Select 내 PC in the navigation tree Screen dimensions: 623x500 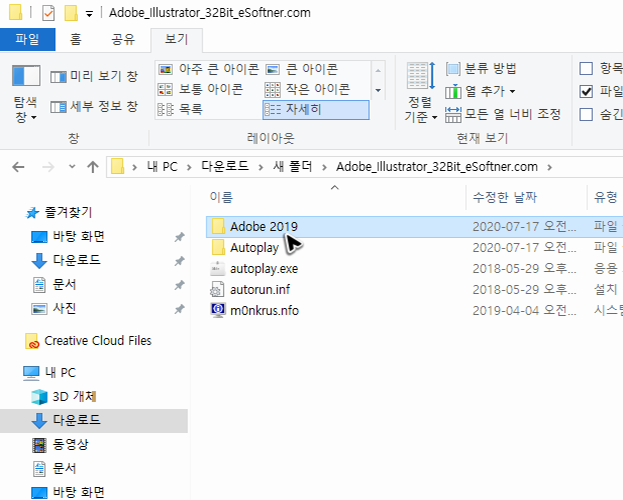pos(49,373)
